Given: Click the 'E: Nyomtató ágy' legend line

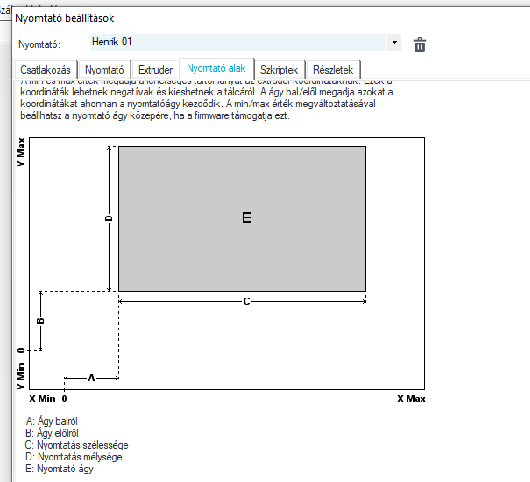Looking at the screenshot, I should pyautogui.click(x=59, y=469).
